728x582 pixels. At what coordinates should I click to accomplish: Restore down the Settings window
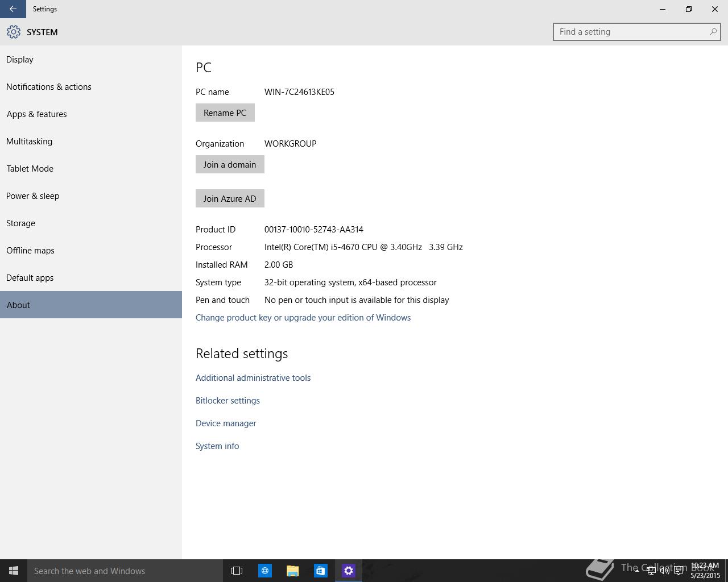[689, 9]
